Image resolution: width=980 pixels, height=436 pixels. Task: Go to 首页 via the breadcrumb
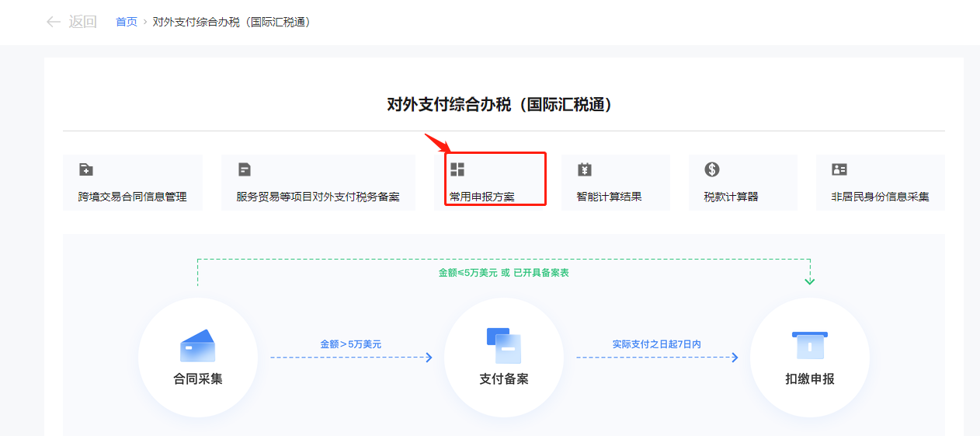tap(126, 22)
